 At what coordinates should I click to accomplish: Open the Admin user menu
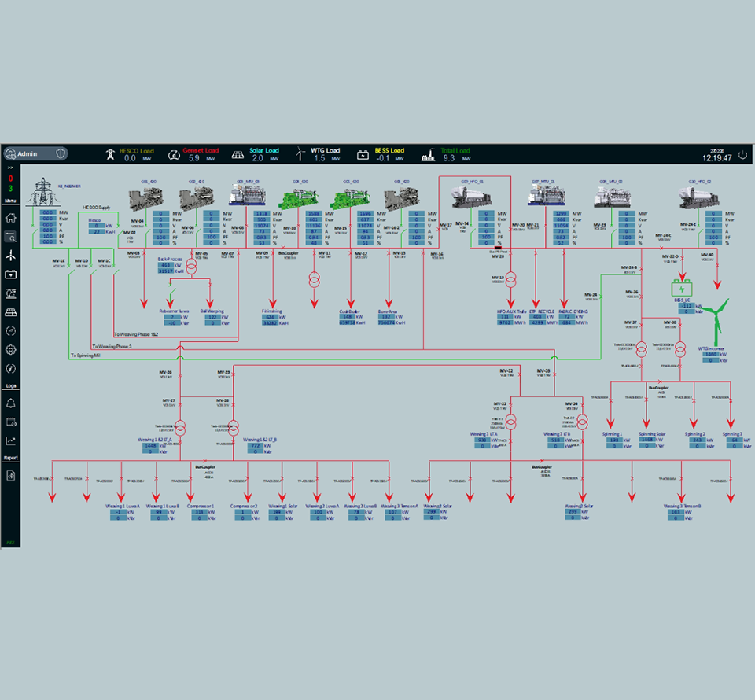pyautogui.click(x=28, y=154)
